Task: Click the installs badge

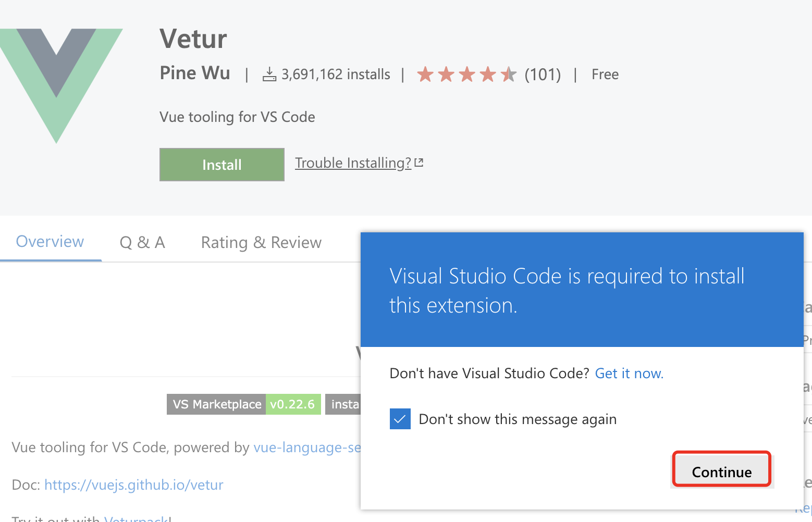Action: [x=343, y=404]
